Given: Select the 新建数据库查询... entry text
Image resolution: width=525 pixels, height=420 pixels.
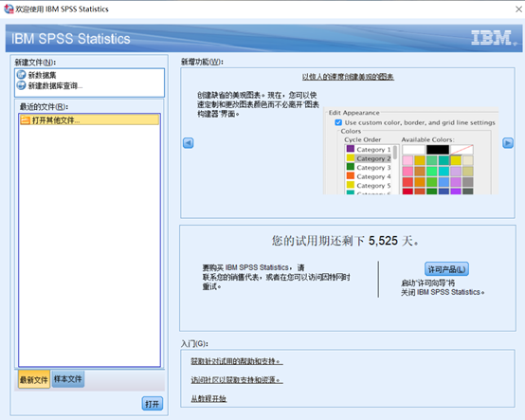Looking at the screenshot, I should click(55, 86).
